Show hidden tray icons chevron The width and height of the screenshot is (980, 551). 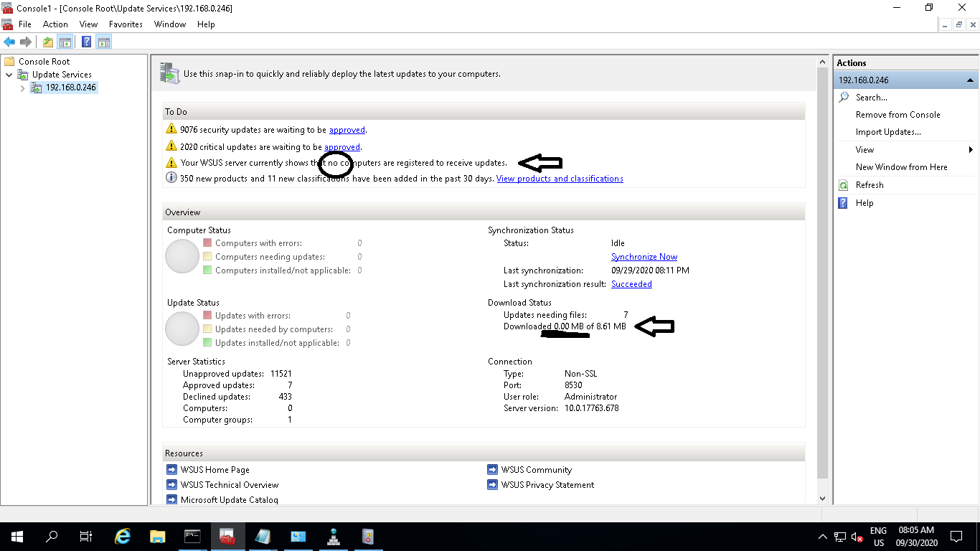pyautogui.click(x=823, y=537)
